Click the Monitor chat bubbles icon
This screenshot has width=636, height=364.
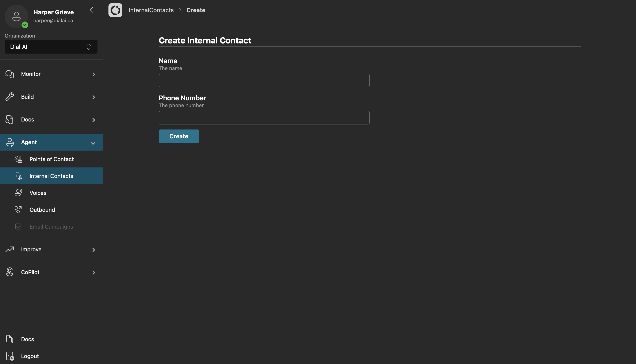point(10,74)
